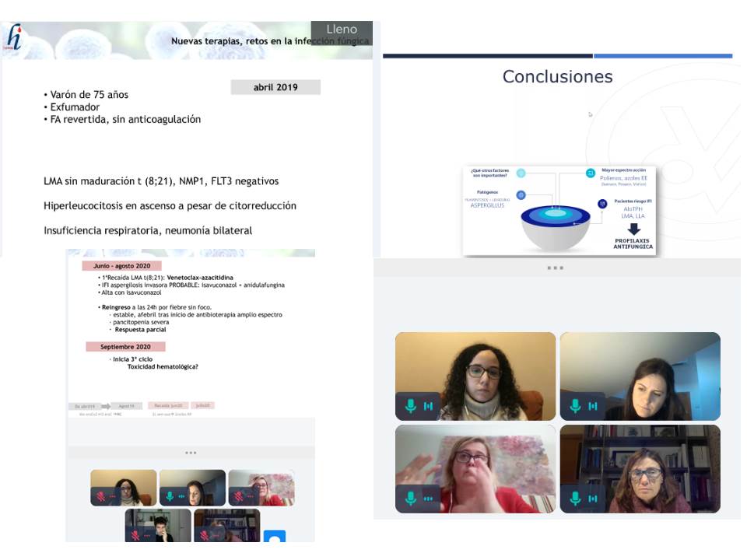Select the Junio - agosto 2020 heading
Screen dimensions: 747x560
point(121,266)
